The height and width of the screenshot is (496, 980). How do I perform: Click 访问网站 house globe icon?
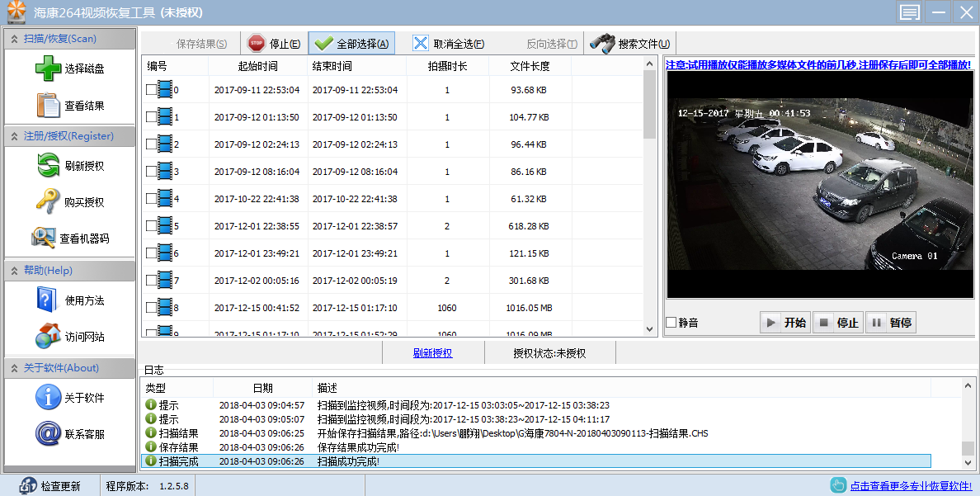[48, 336]
